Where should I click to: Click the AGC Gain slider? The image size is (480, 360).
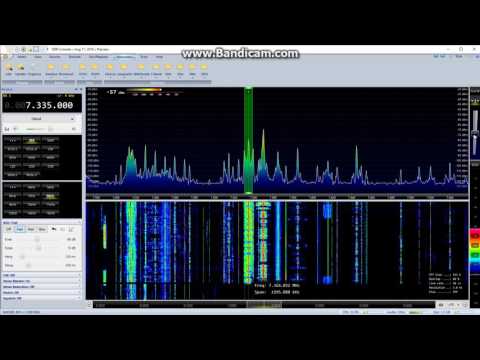pyautogui.click(x=37, y=239)
